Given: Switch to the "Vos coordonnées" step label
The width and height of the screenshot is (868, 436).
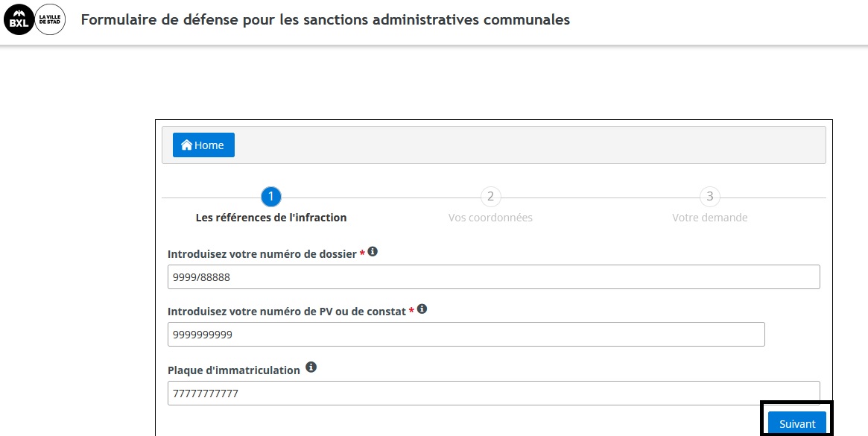Looking at the screenshot, I should [490, 218].
